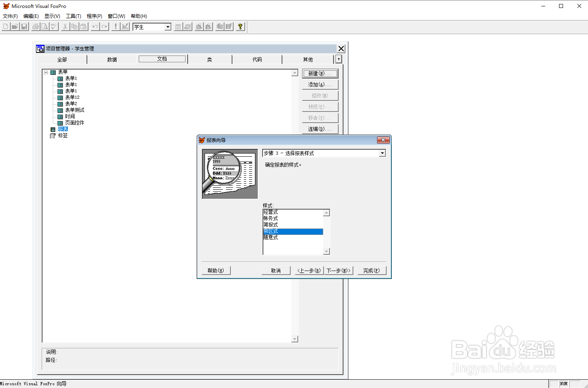Click the New file toolbar icon
The width and height of the screenshot is (588, 388).
[6, 27]
